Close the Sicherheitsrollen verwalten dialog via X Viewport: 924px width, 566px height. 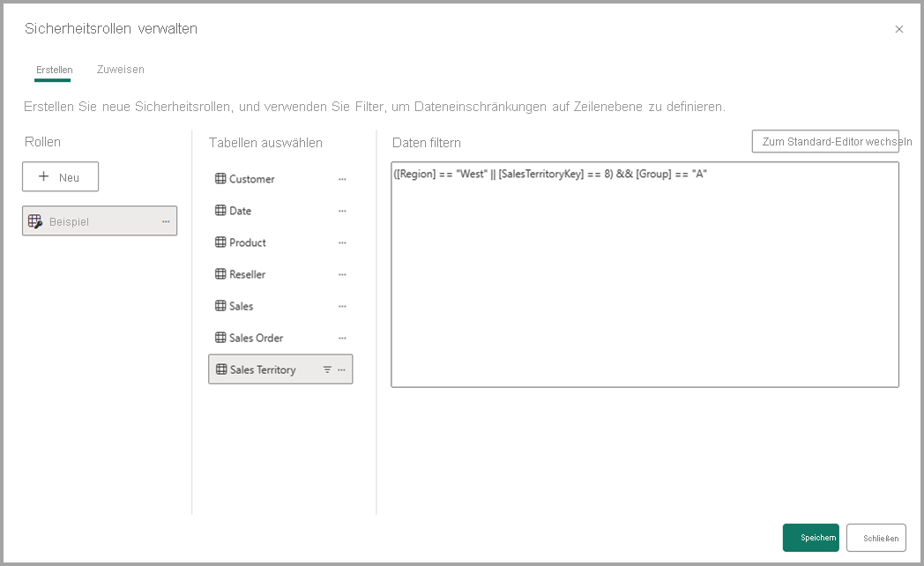[x=899, y=29]
